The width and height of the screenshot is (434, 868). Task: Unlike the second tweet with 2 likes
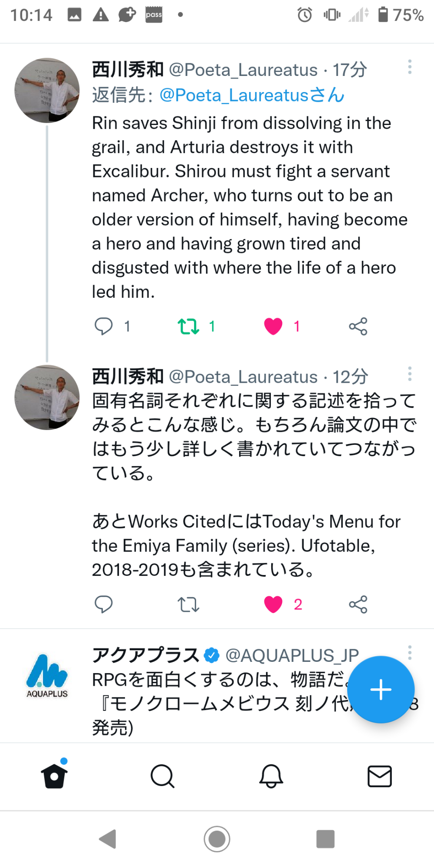click(273, 604)
